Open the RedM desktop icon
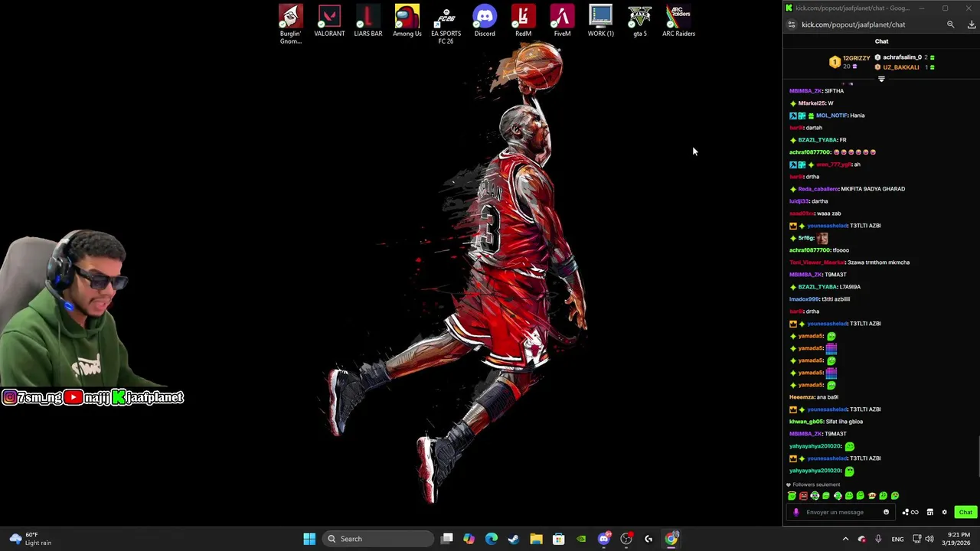 click(523, 21)
